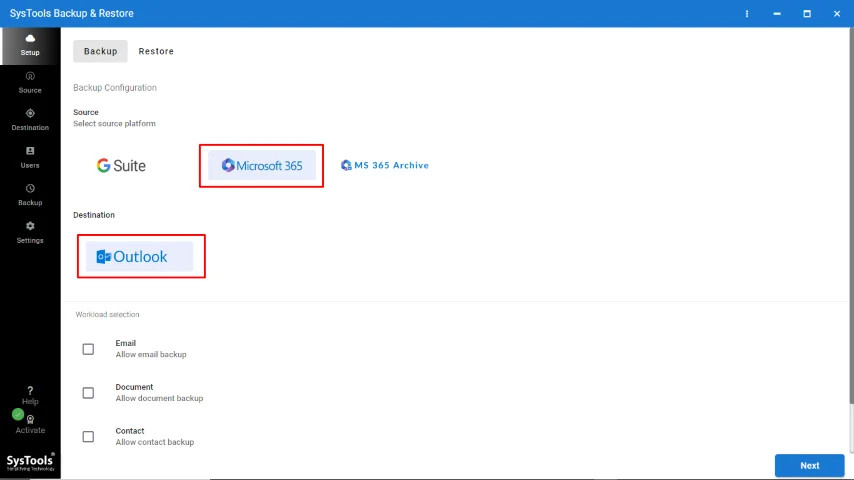Screen dimensions: 854x480
Task: Go to Source step in sidebar
Action: 30,83
